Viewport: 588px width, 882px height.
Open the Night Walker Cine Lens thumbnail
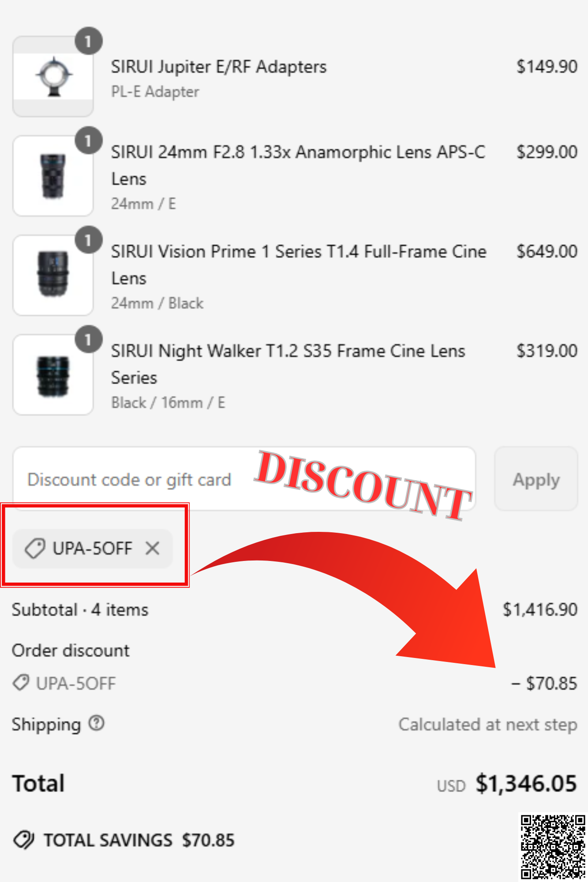click(53, 374)
